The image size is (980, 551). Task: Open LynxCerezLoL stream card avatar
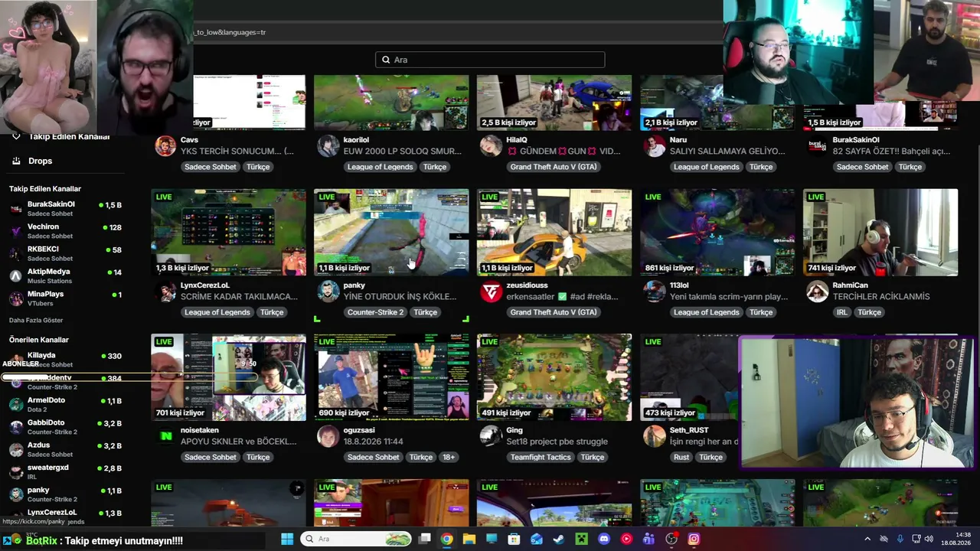(x=165, y=291)
